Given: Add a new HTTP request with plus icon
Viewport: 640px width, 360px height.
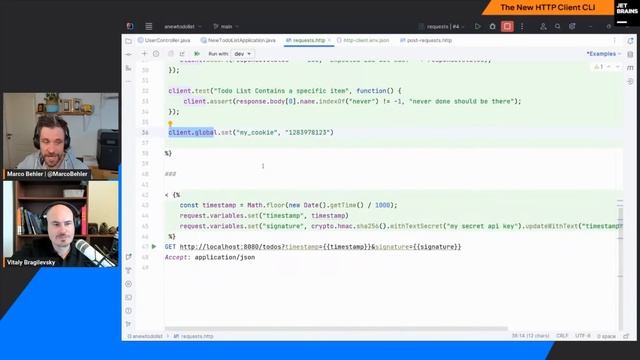Looking at the screenshot, I should 144,54.
